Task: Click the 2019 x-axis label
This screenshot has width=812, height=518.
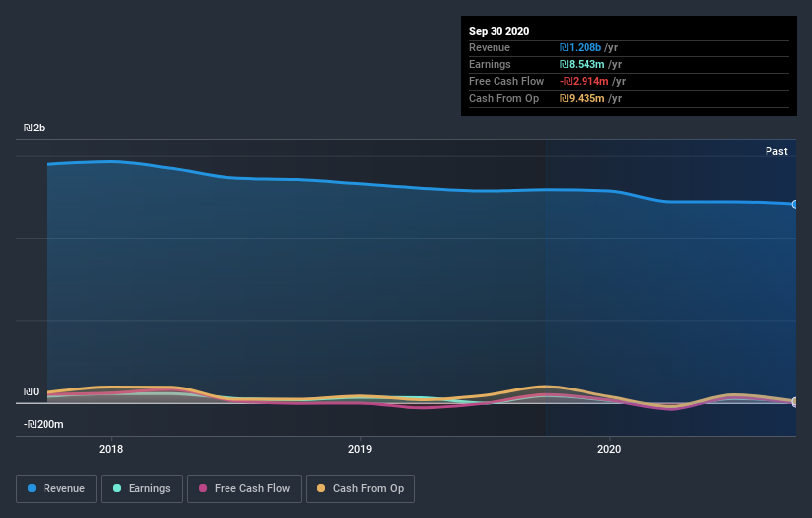Action: [360, 449]
